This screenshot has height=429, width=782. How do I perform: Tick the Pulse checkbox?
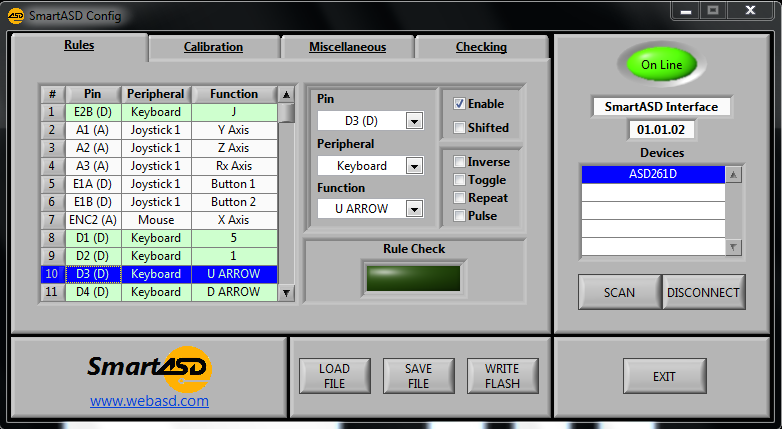pyautogui.click(x=459, y=215)
